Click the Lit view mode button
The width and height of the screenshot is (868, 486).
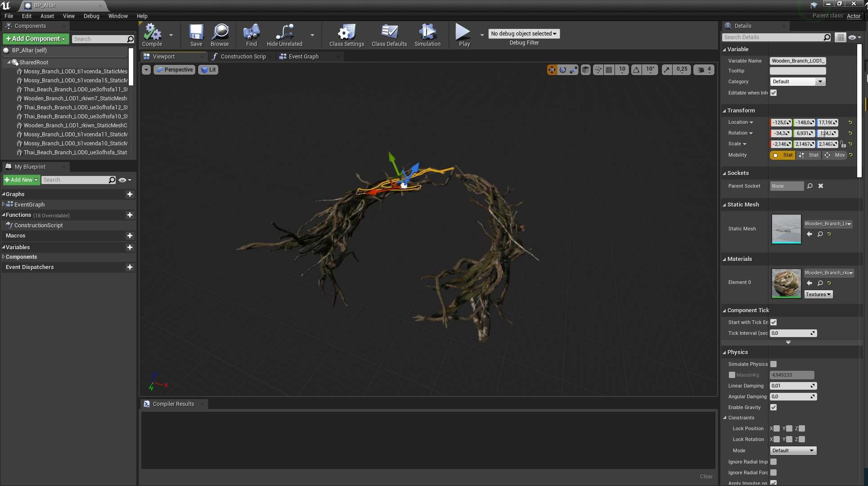pos(208,70)
